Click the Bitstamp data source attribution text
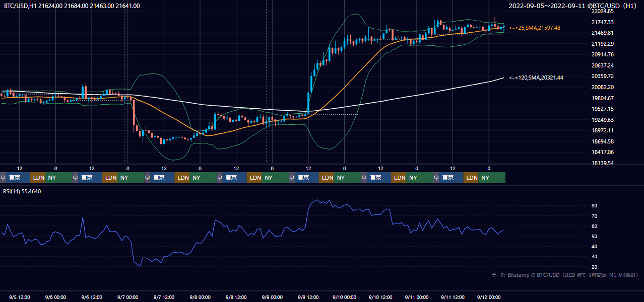Screen dimensions: 644x302 click(x=565, y=275)
